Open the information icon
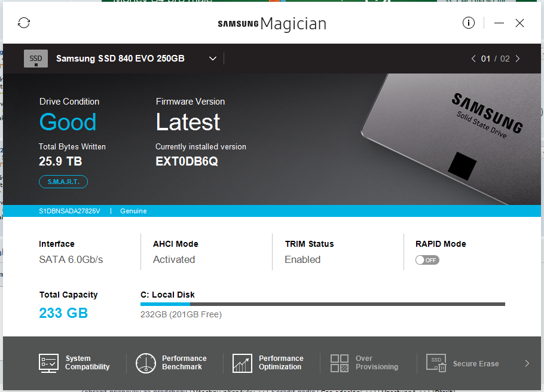The width and height of the screenshot is (544, 392). pyautogui.click(x=468, y=23)
